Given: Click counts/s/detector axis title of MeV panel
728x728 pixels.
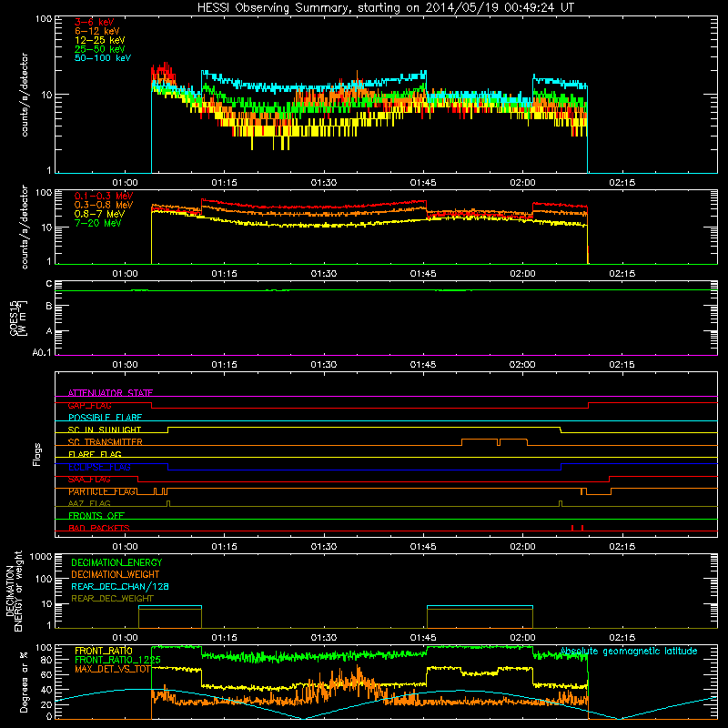Looking at the screenshot, I should pyautogui.click(x=25, y=227).
